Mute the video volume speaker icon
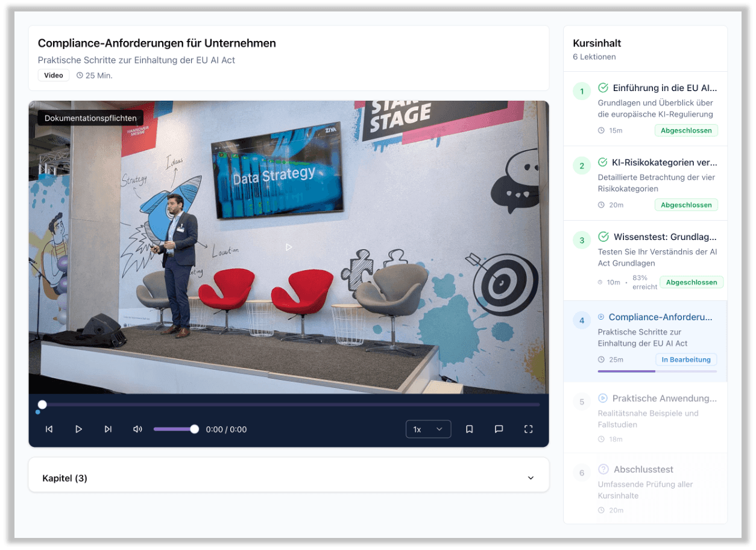Viewport: 756px width, 550px height. [x=137, y=429]
